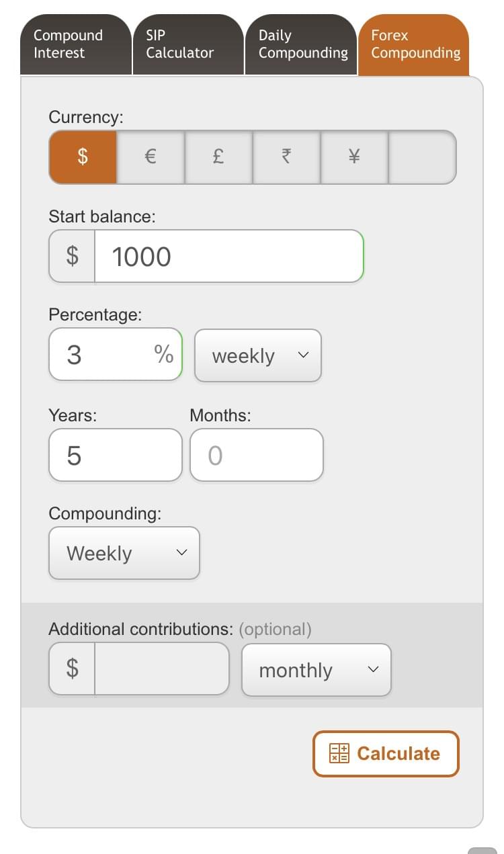Click the Percentage rate input field

click(x=108, y=355)
